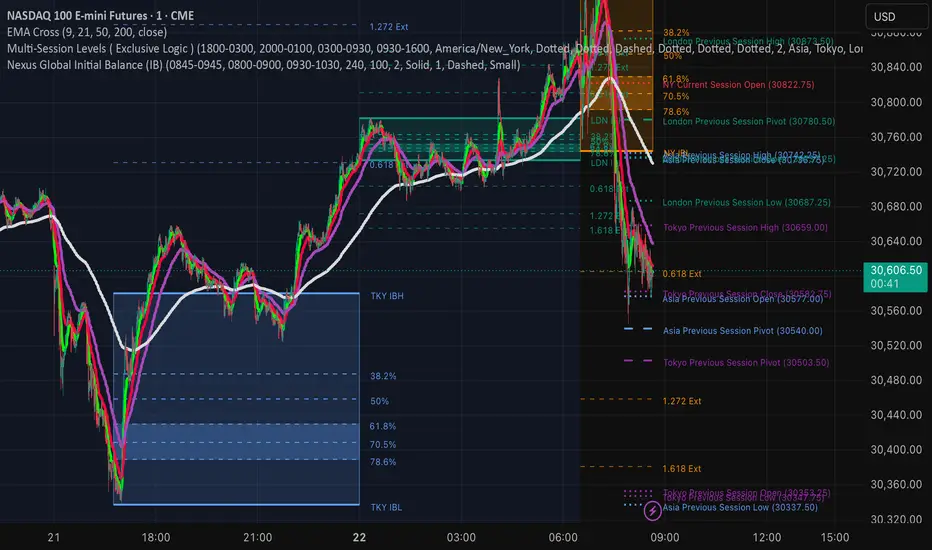Click the 30,680.00 price axis label
Image resolution: width=932 pixels, height=550 pixels.
(x=896, y=206)
